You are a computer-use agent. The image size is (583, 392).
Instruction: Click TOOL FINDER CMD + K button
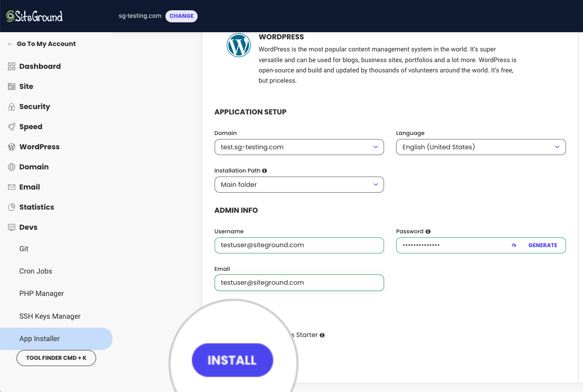tap(56, 358)
